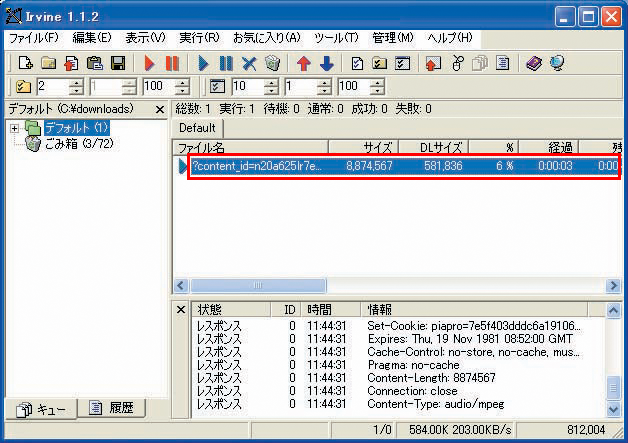
Task: Select the デフォルト (1) queue folder
Action: point(76,128)
